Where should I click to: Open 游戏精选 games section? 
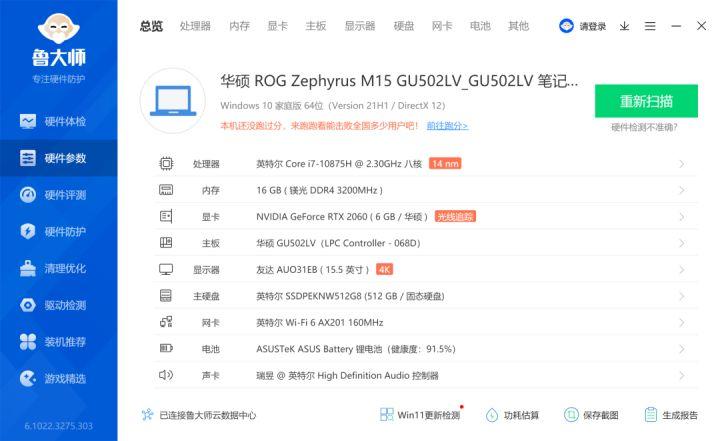coord(58,379)
